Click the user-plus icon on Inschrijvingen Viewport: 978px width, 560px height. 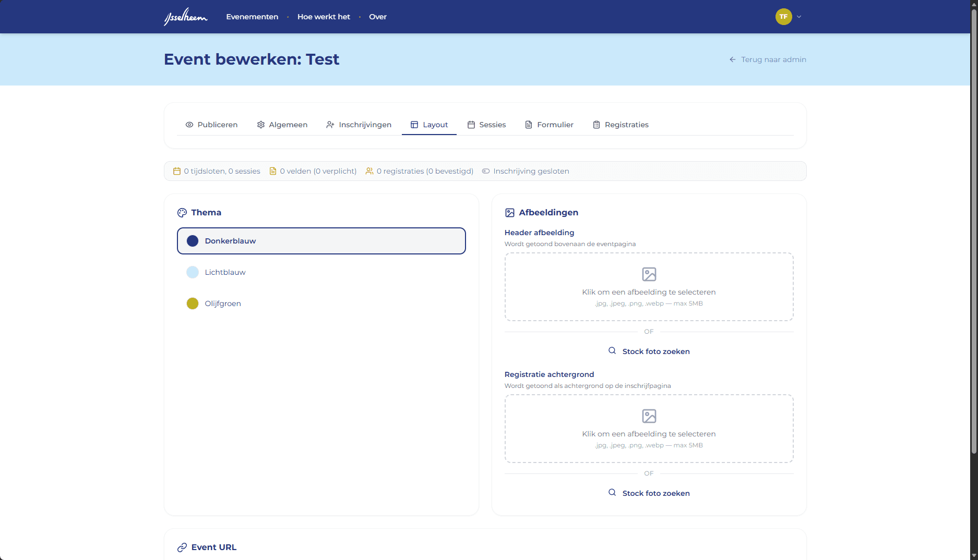[x=330, y=125]
